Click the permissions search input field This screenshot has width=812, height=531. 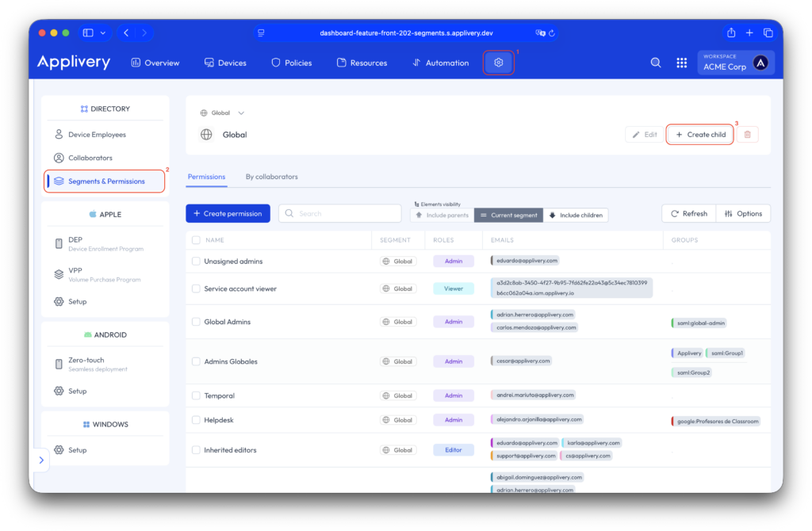[x=339, y=213]
